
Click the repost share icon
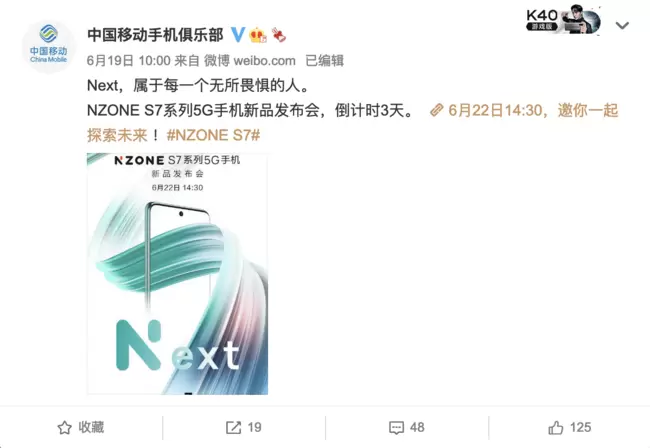tap(233, 427)
